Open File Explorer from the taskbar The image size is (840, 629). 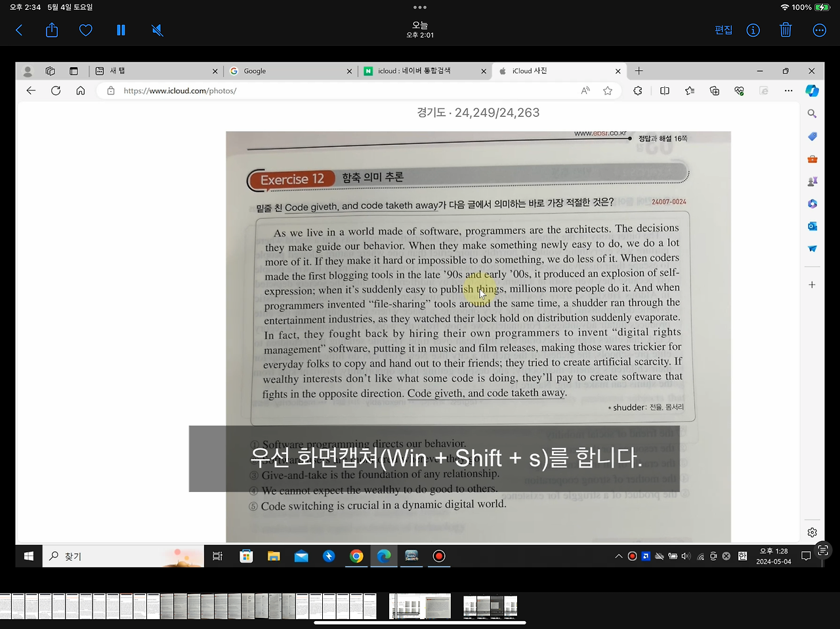(x=274, y=556)
